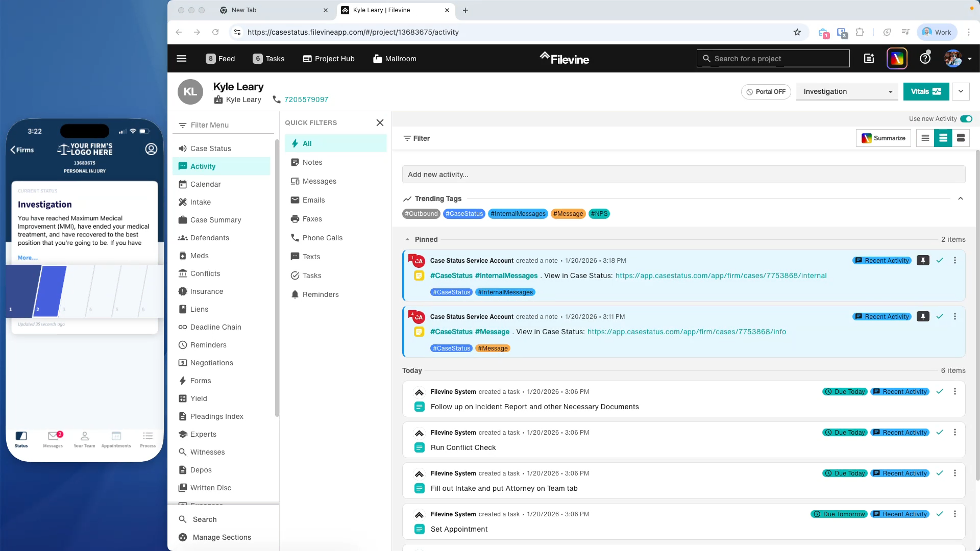Click the pin icon on first pinned note
The image size is (980, 551).
pos(922,261)
